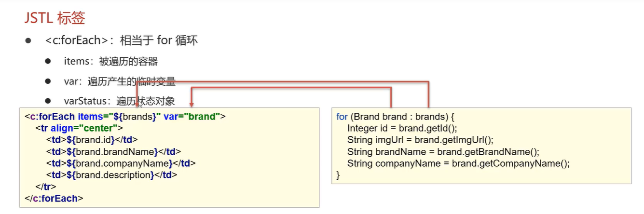Select the "Integer id = brand.getId();" line

pos(401,128)
